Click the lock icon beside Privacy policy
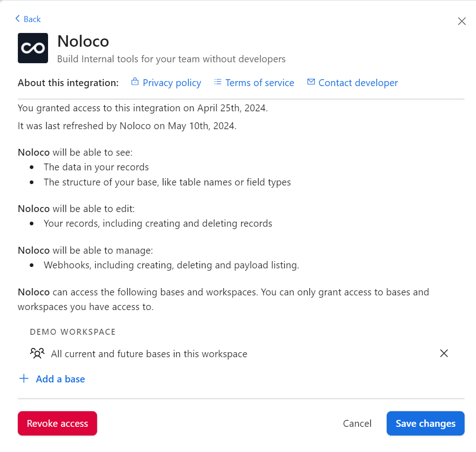The width and height of the screenshot is (476, 452). pyautogui.click(x=135, y=82)
